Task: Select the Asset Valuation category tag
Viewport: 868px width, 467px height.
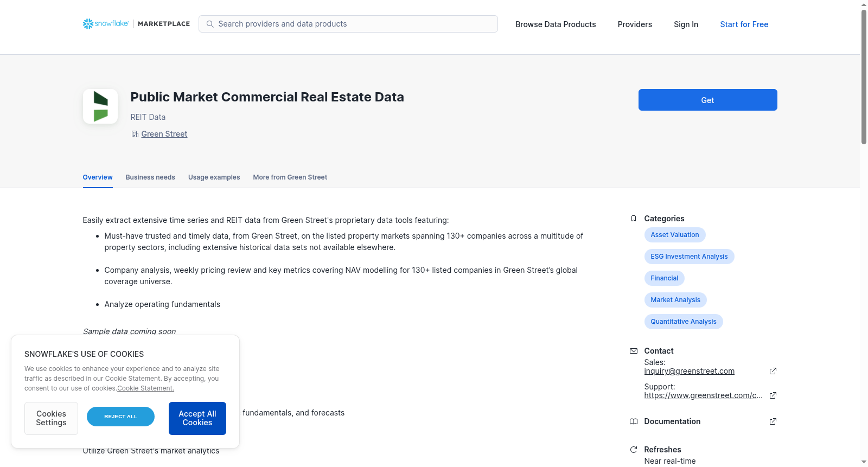Action: [675, 235]
